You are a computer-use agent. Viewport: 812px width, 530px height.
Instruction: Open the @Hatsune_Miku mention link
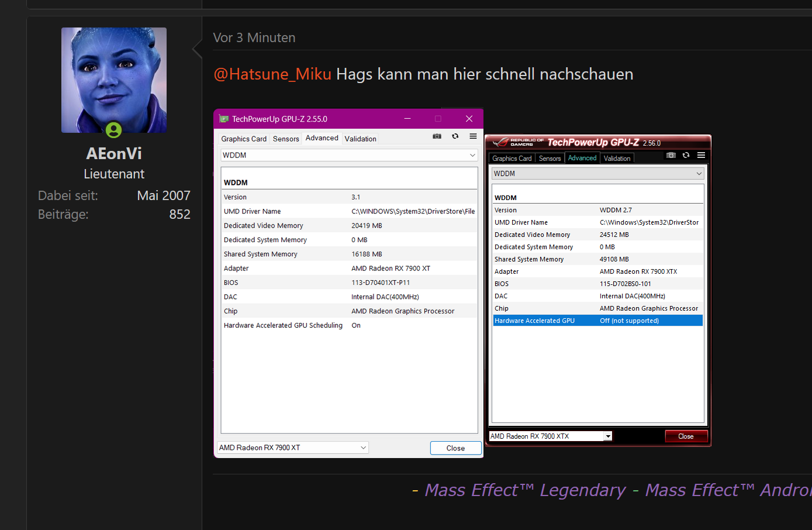click(x=272, y=74)
